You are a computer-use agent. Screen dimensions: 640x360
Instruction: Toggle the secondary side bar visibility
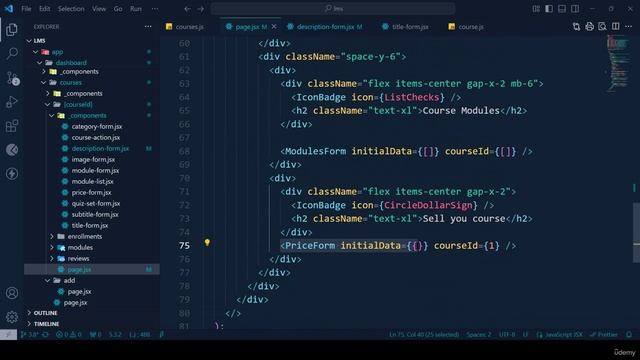[575, 9]
